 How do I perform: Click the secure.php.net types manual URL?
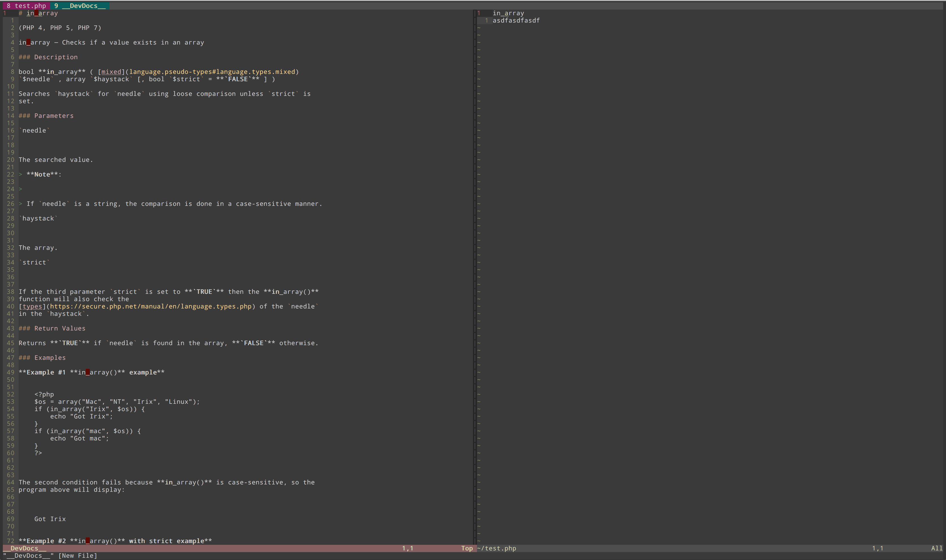coord(151,307)
